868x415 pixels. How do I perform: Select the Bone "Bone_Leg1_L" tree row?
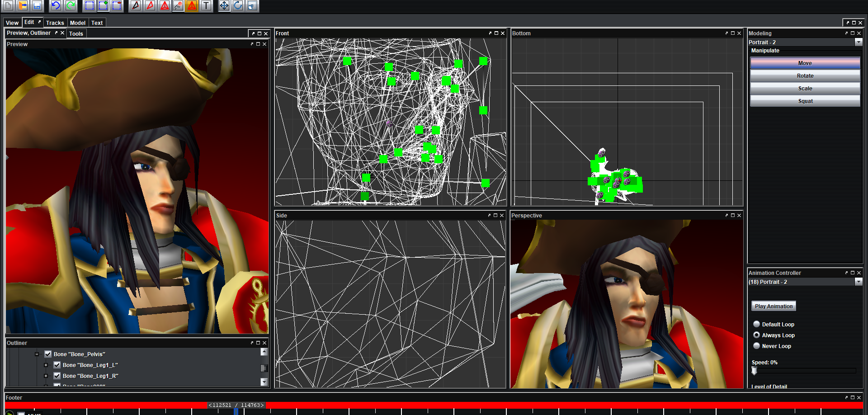tap(90, 365)
